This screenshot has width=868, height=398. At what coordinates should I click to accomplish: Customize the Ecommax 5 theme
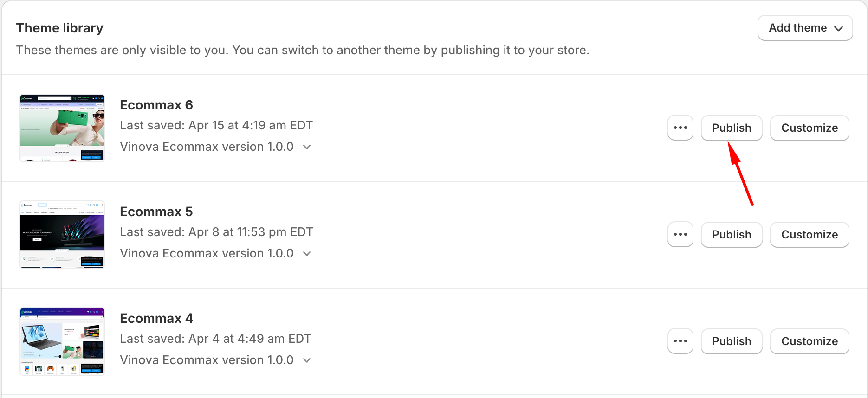810,235
